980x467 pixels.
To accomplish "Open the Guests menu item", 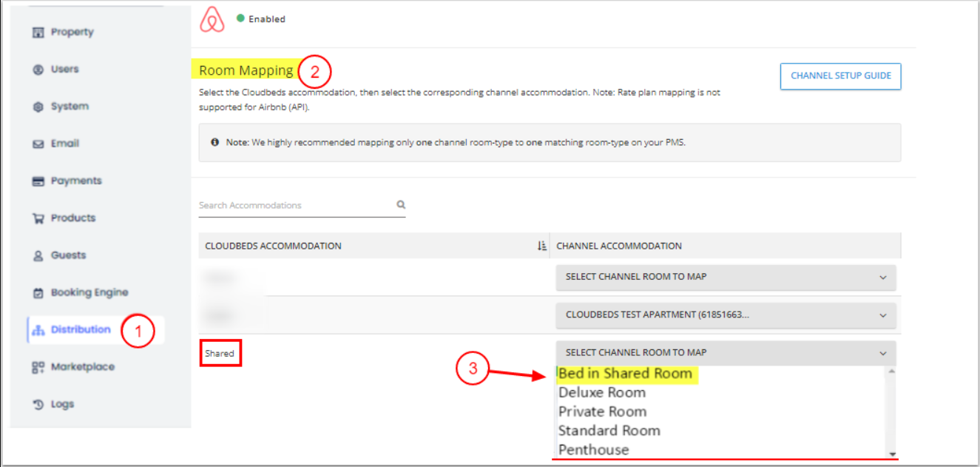I will 68,255.
